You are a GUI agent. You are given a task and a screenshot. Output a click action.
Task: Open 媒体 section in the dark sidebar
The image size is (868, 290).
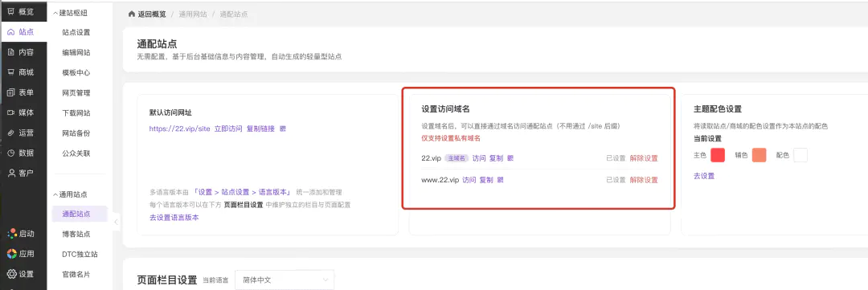(20, 112)
